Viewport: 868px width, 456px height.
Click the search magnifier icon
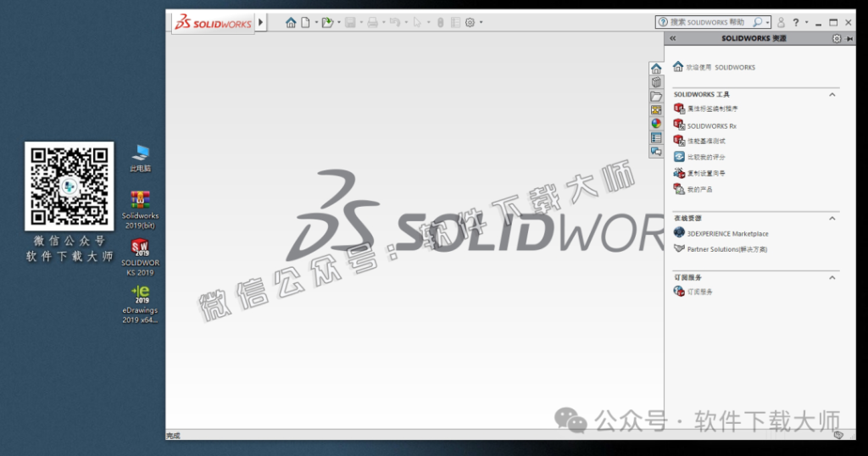(757, 22)
